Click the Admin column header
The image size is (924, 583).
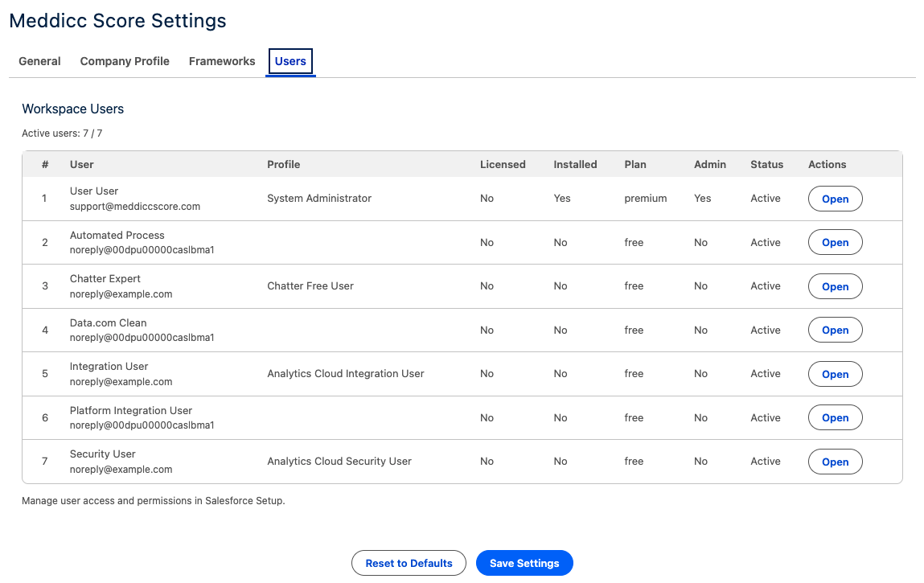point(709,165)
